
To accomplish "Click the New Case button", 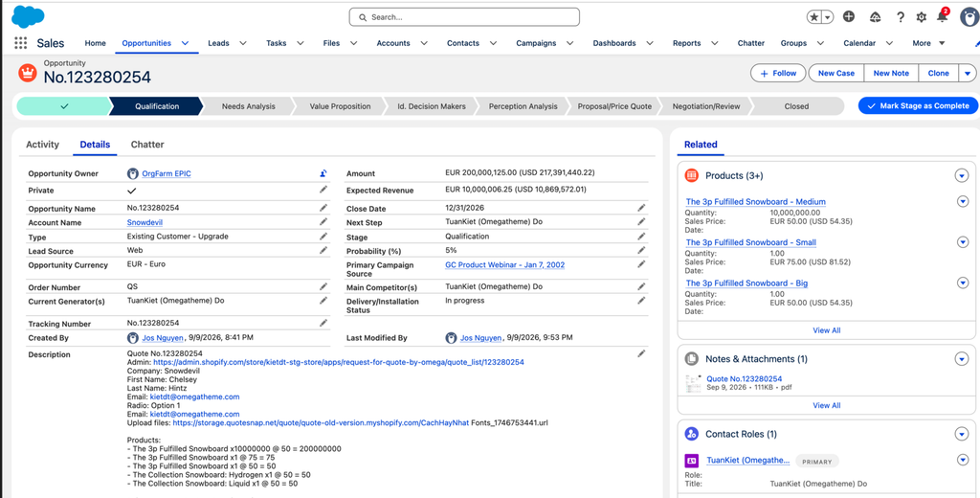I will pos(836,73).
